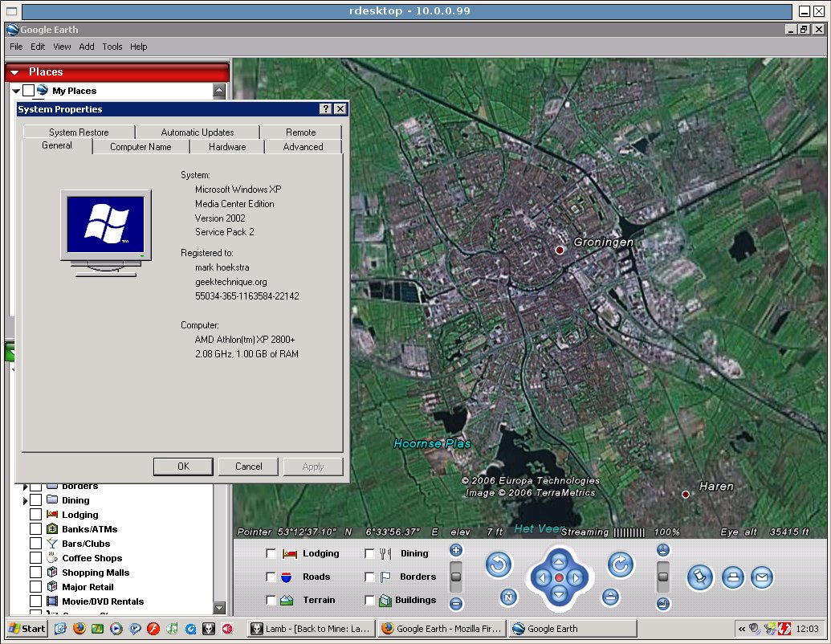Switch to Google Earth - Mozilla Firefox window

(442, 629)
